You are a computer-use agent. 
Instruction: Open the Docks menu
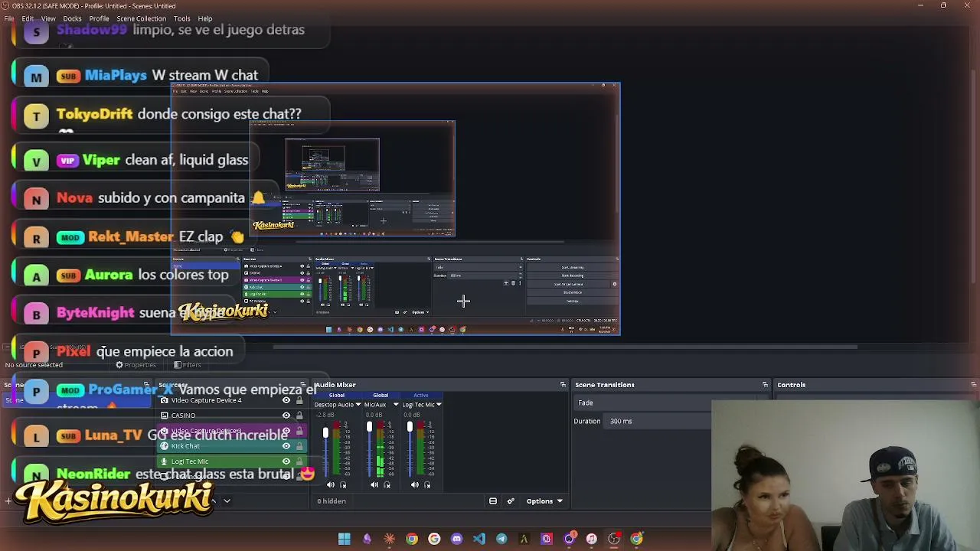(x=72, y=18)
